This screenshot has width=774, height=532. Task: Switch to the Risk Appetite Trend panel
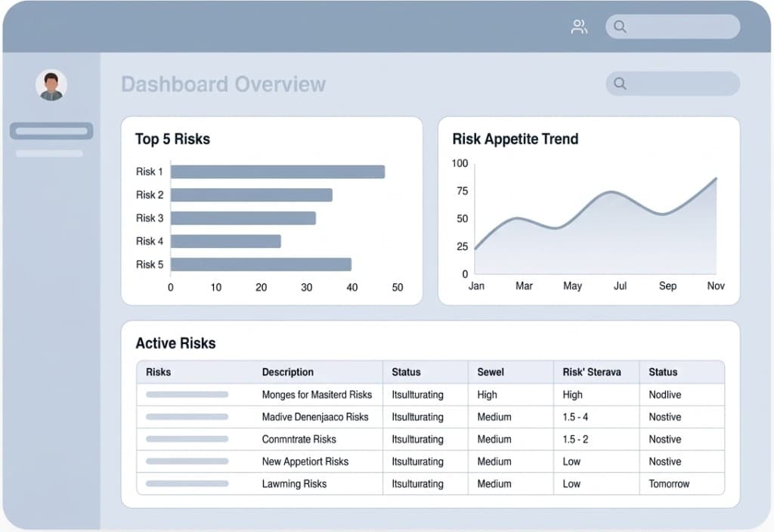point(515,139)
